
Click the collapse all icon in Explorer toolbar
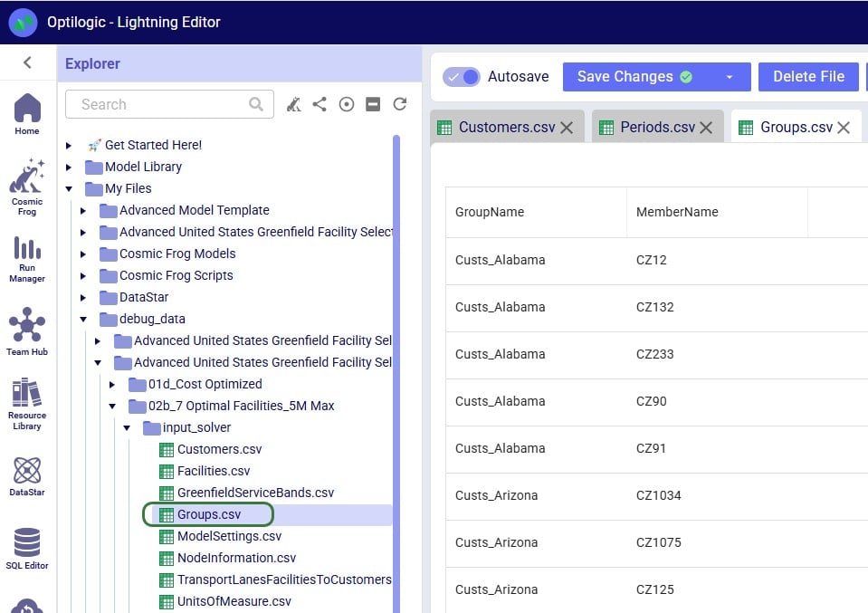373,104
